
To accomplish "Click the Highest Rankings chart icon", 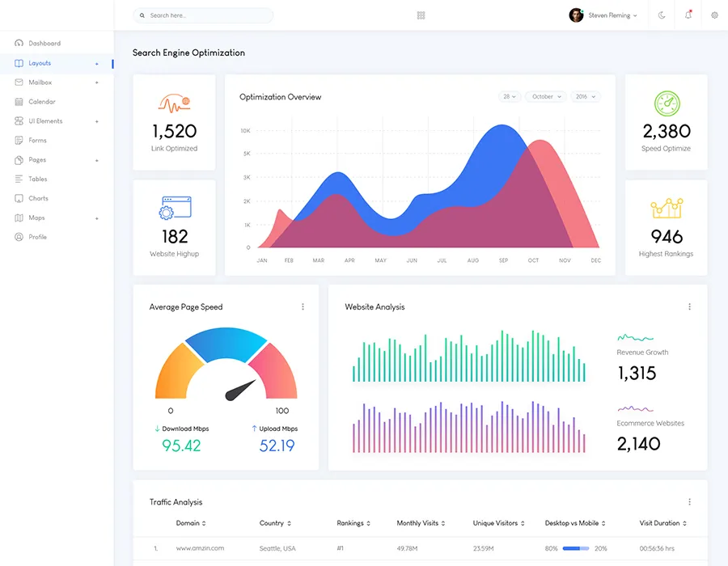I will pos(667,209).
